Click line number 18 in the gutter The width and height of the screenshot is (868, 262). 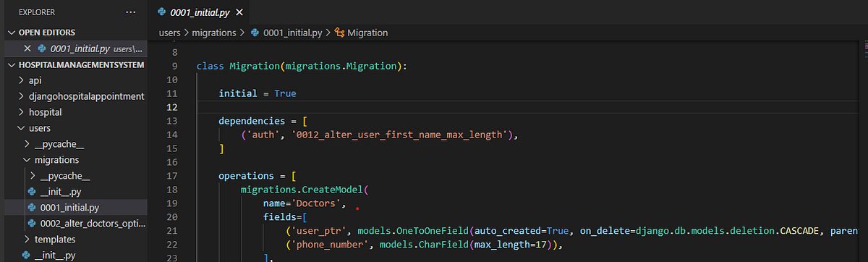pos(171,190)
